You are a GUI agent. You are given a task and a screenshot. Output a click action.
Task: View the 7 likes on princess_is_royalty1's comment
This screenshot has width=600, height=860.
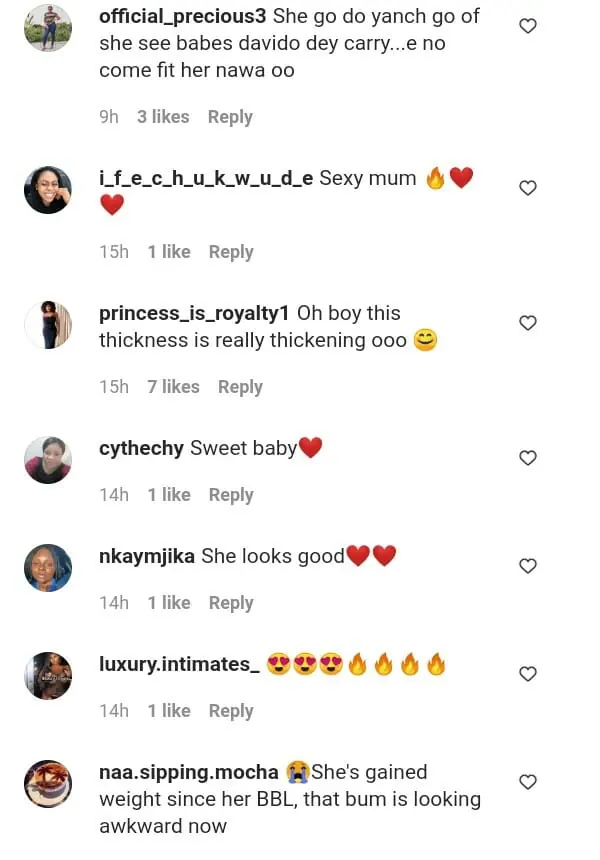click(173, 387)
